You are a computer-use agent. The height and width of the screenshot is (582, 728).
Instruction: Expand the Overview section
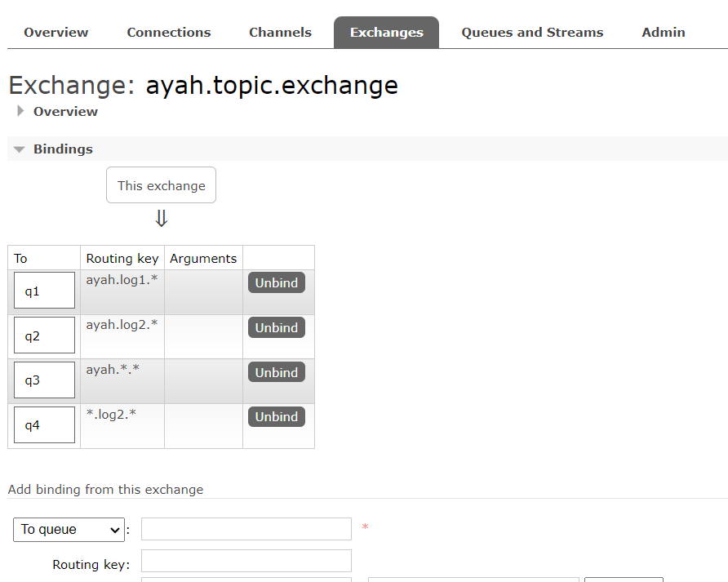pyautogui.click(x=64, y=112)
